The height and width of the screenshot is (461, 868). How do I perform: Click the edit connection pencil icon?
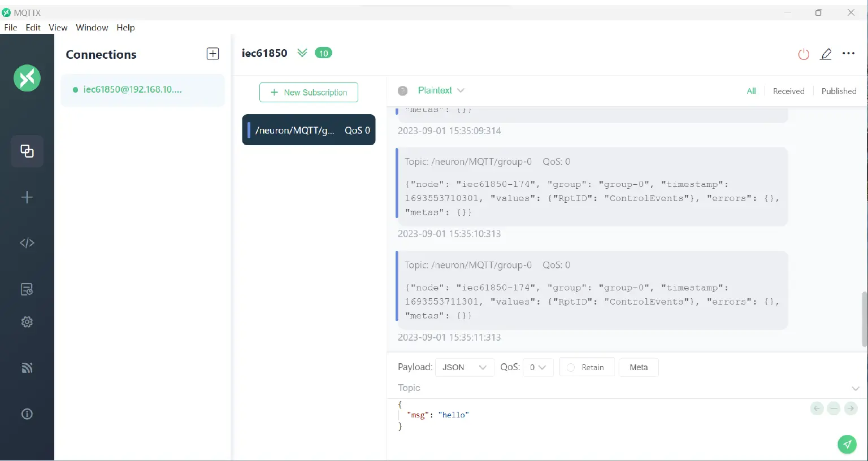pyautogui.click(x=826, y=54)
